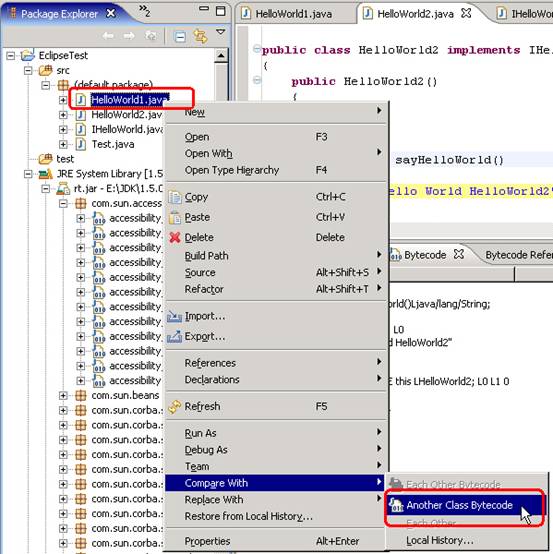
Task: Open the Team submenu
Action: [x=276, y=466]
